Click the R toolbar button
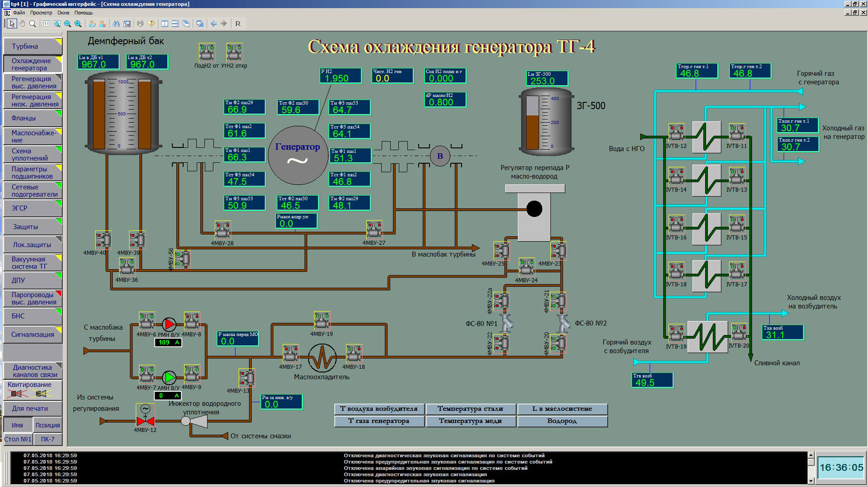Image resolution: width=868 pixels, height=487 pixels. tap(238, 23)
